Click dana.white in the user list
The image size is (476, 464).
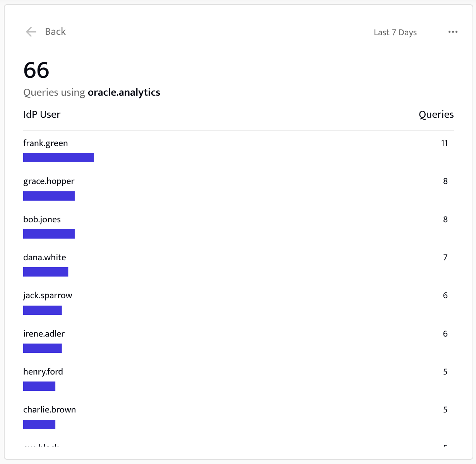point(44,257)
